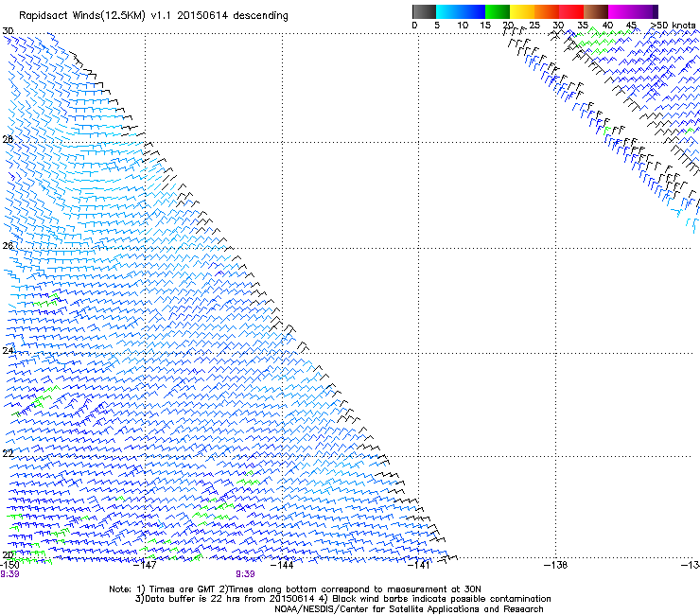The height and width of the screenshot is (615, 700).
Task: Click the legend scale label "5"
Action: [437, 26]
